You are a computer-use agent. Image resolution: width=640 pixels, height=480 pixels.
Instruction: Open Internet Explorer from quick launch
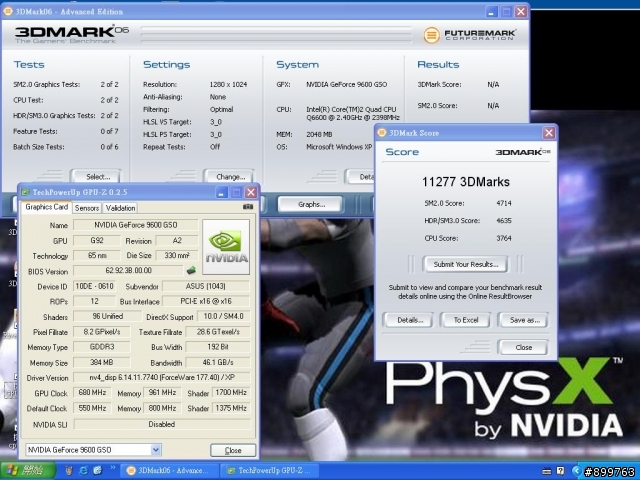83,471
